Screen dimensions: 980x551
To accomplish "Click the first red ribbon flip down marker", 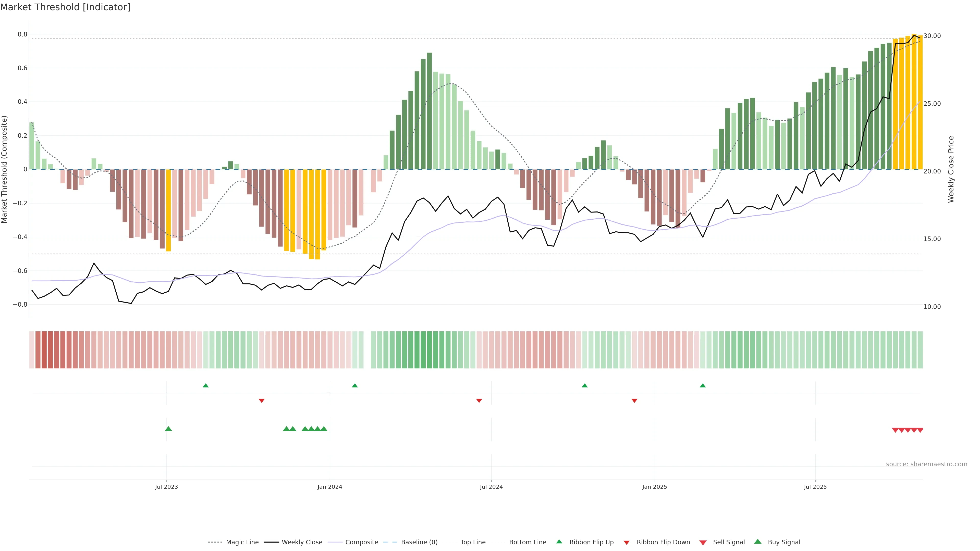I will (262, 400).
